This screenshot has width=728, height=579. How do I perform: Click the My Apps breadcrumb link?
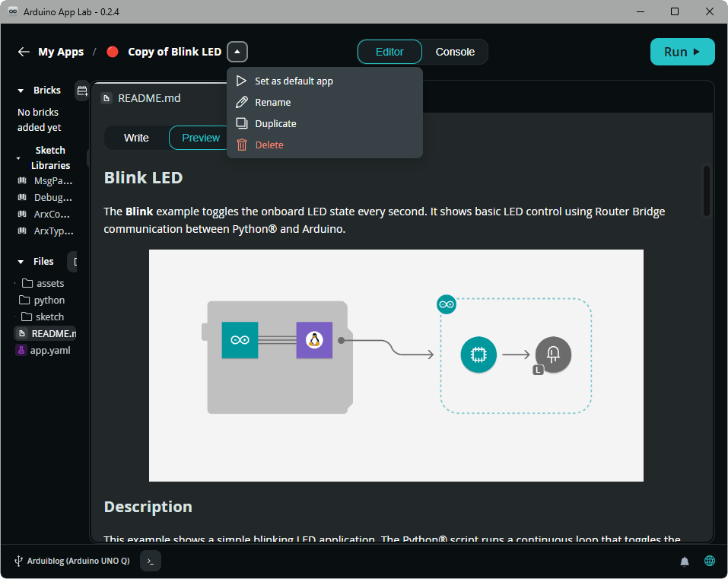pyautogui.click(x=61, y=52)
